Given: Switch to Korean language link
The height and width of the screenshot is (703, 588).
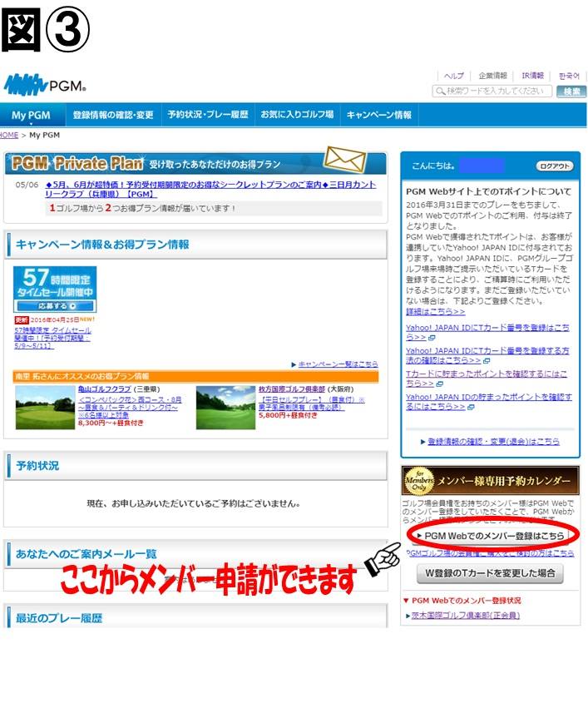Looking at the screenshot, I should pos(569,76).
